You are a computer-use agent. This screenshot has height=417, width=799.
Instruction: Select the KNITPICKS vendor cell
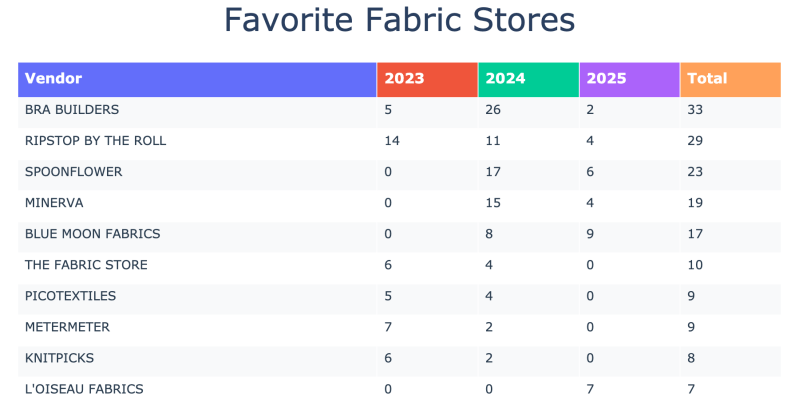[59, 358]
